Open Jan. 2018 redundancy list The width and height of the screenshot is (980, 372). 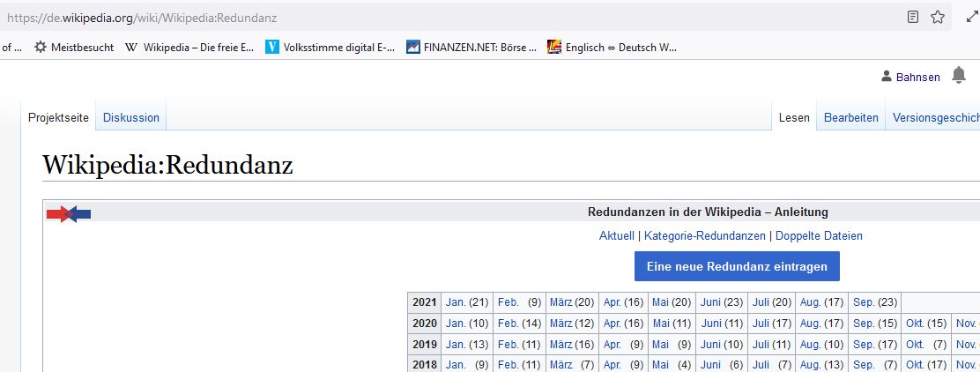tap(456, 364)
